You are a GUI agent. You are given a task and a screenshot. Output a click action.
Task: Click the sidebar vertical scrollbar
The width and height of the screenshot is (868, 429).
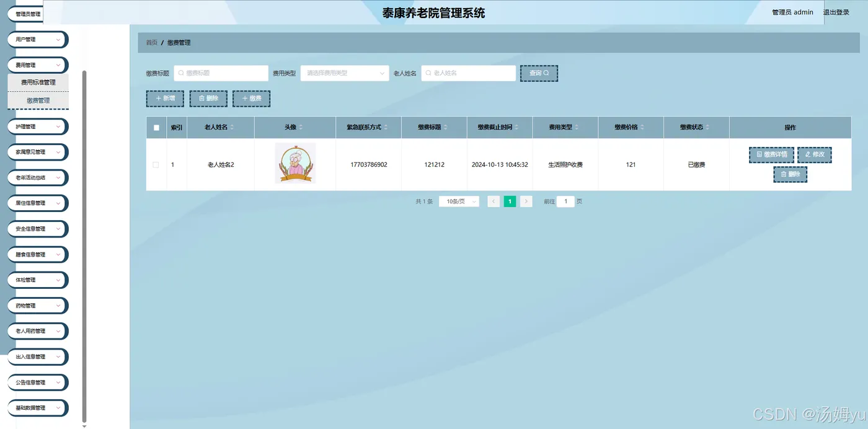(x=84, y=245)
